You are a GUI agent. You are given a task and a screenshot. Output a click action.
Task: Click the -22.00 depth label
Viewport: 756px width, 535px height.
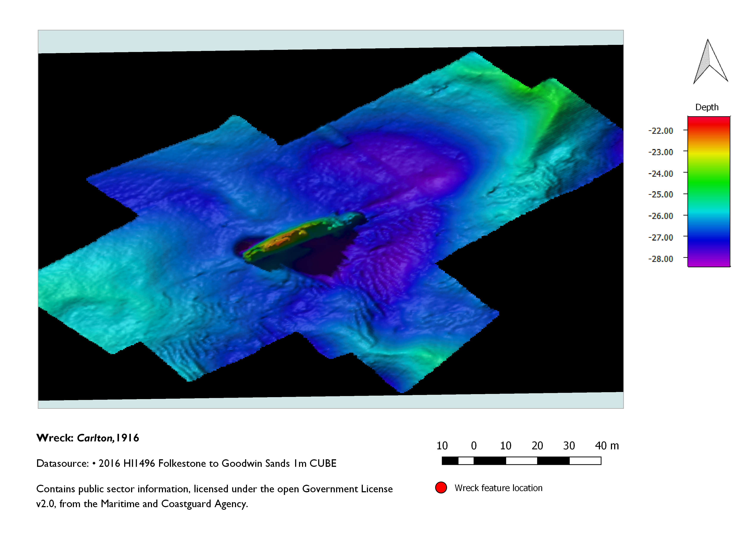661,131
